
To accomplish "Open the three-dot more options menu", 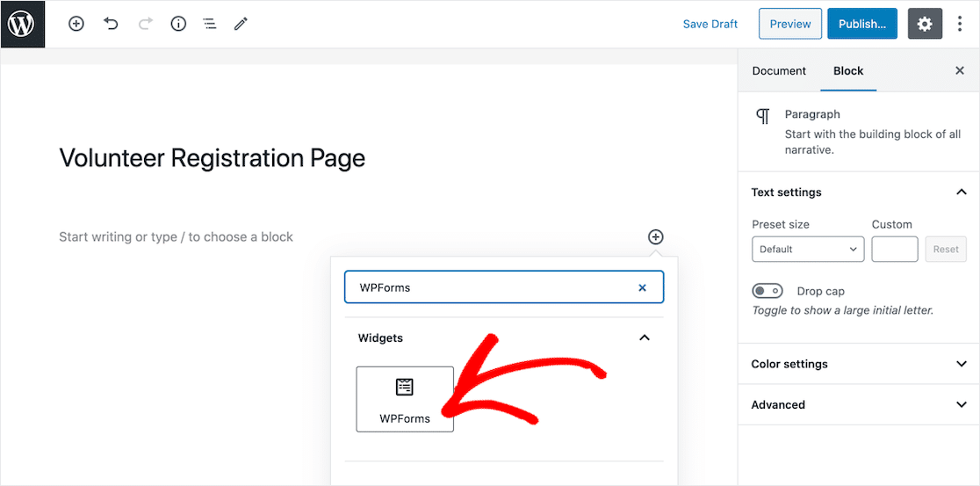I will click(960, 25).
